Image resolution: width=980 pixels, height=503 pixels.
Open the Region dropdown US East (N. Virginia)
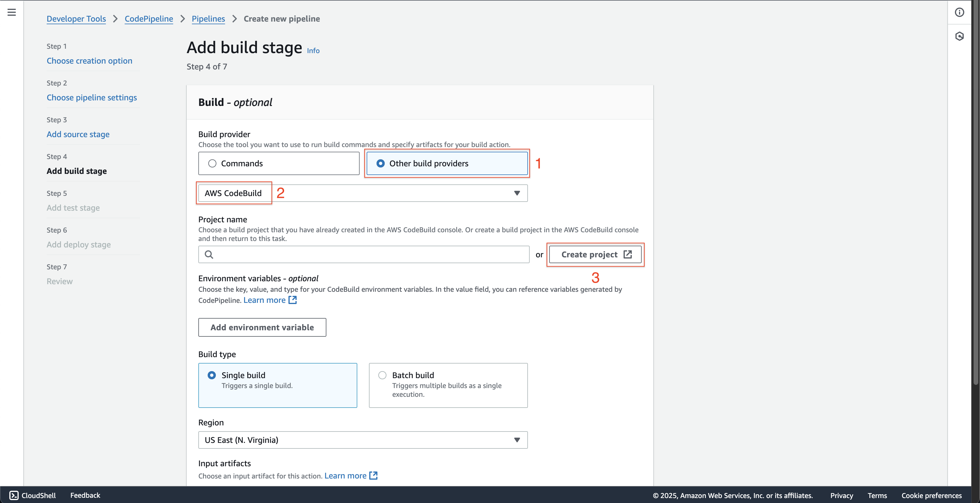[363, 439]
